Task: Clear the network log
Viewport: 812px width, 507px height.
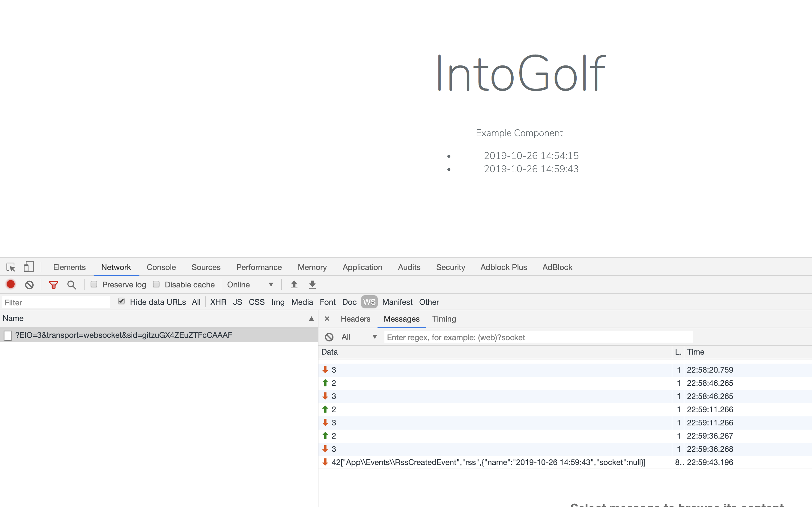Action: tap(29, 285)
